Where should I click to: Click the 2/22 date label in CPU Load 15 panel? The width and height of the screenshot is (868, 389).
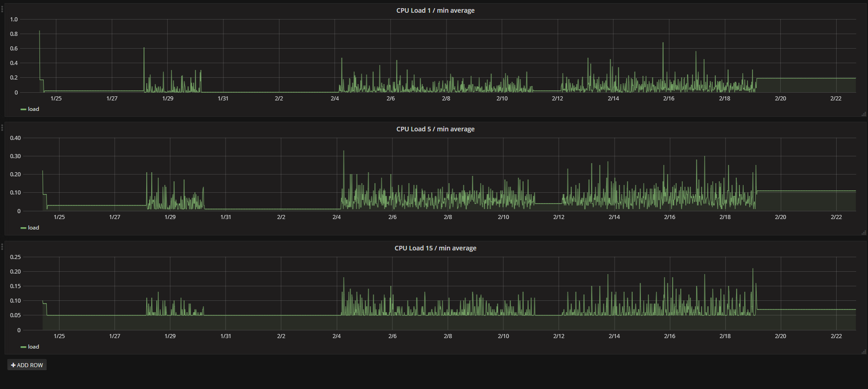click(x=836, y=336)
